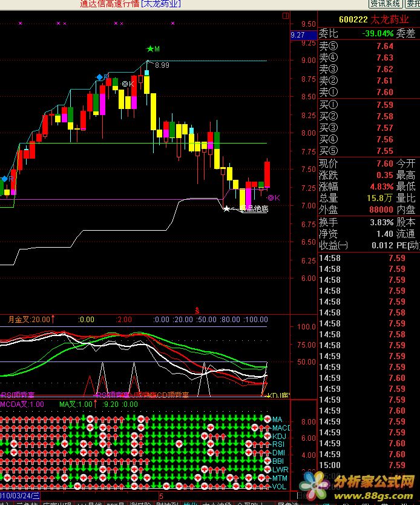
Task: Click the 涨跌 0.35 change value
Action: [385, 175]
